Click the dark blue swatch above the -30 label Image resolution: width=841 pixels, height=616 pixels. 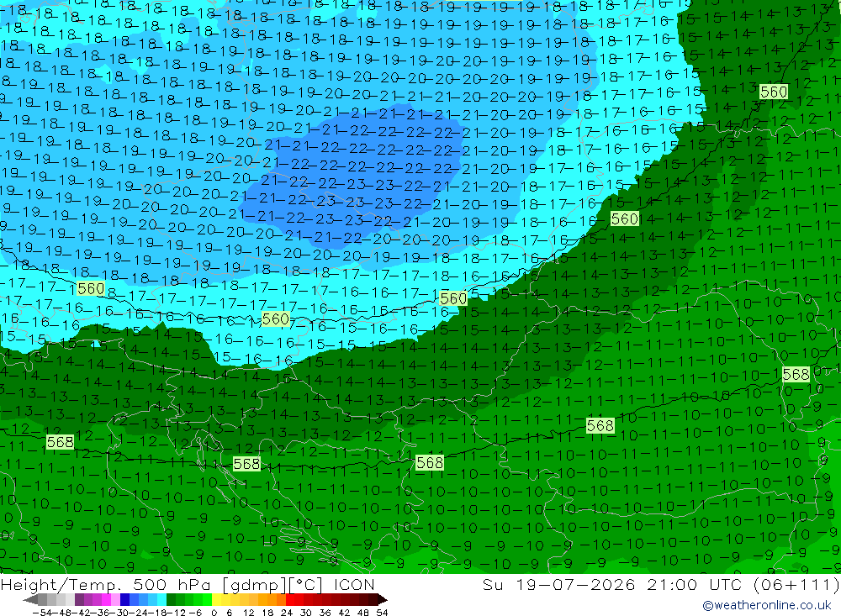pyautogui.click(x=125, y=599)
